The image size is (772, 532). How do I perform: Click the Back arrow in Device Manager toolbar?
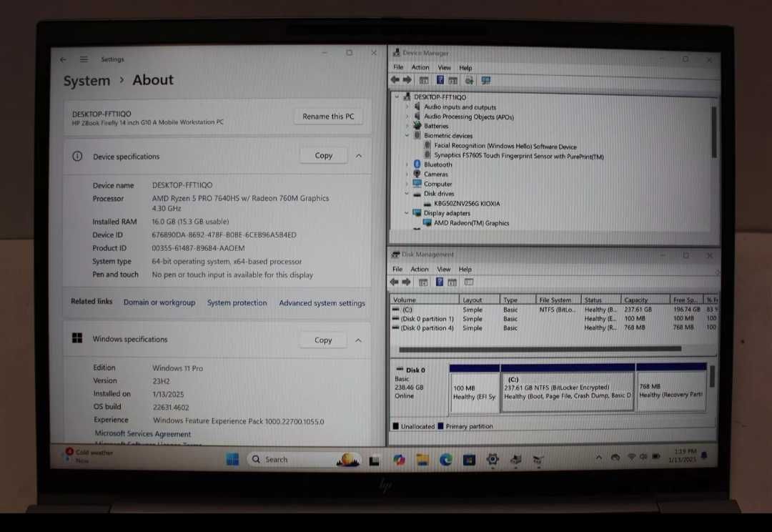(x=395, y=80)
